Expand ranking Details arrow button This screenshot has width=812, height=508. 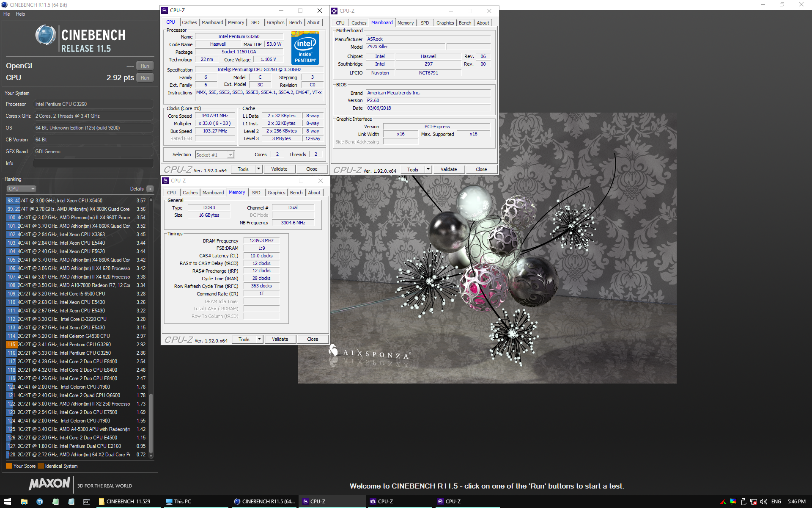click(150, 189)
